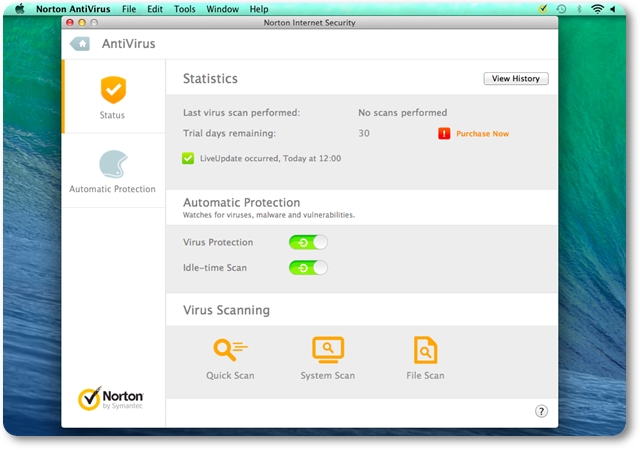The height and width of the screenshot is (450, 640).
Task: Click the 'LiveUpdate occurred, Today at 12:00' text
Action: click(x=270, y=158)
